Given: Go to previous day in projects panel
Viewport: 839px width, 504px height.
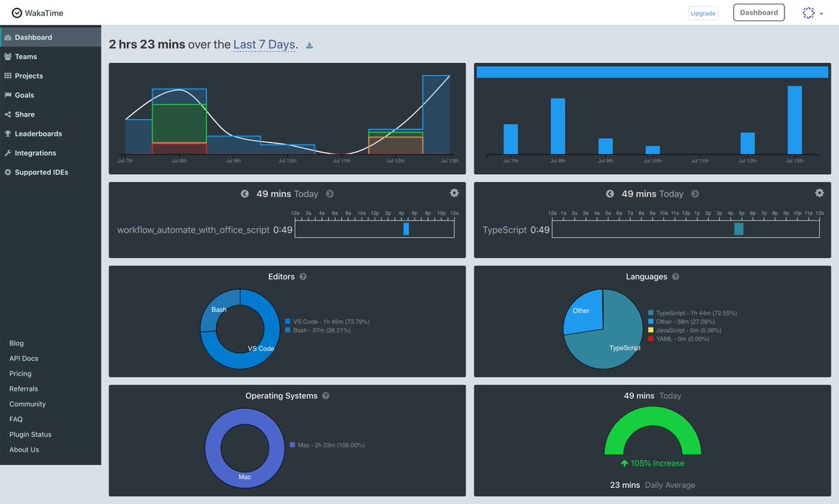Looking at the screenshot, I should point(245,194).
